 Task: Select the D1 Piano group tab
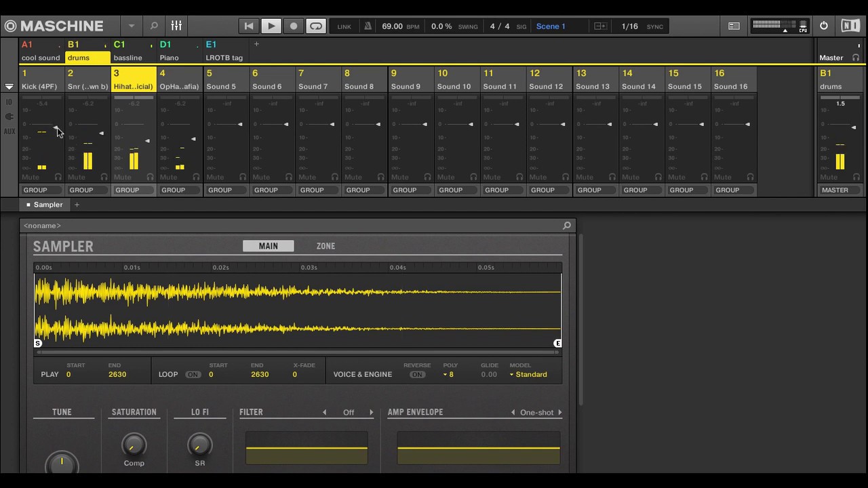180,52
